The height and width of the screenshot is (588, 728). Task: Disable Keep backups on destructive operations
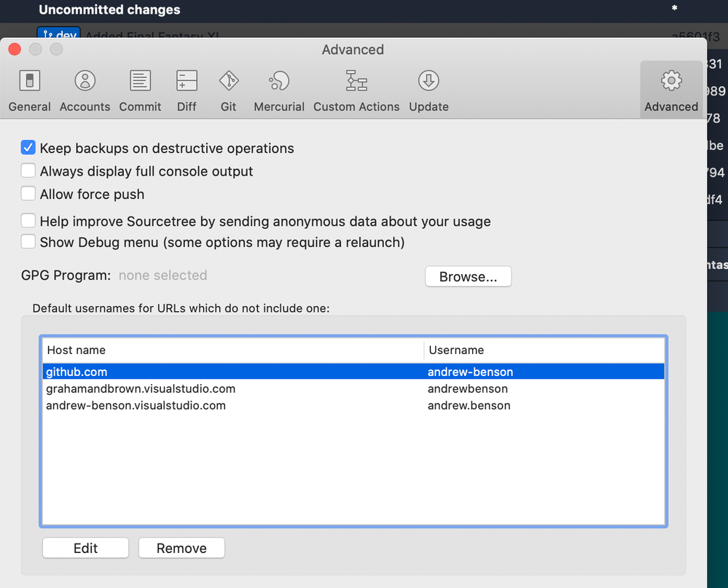coord(28,148)
